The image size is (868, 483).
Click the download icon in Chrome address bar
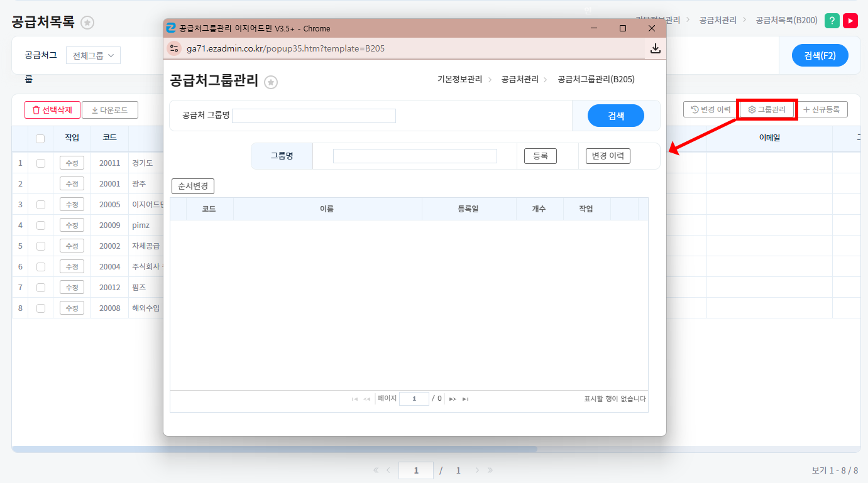pos(655,48)
